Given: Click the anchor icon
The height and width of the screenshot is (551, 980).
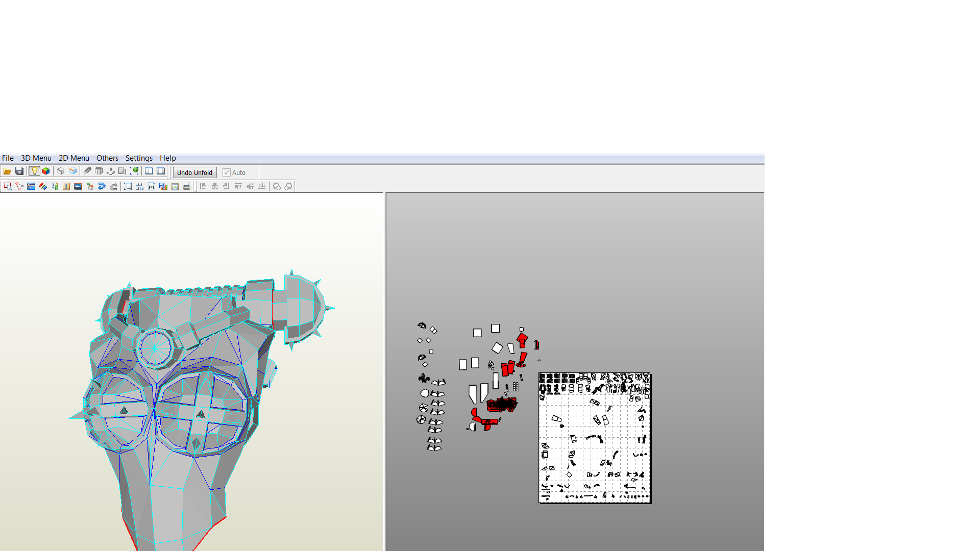Looking at the screenshot, I should point(111,171).
